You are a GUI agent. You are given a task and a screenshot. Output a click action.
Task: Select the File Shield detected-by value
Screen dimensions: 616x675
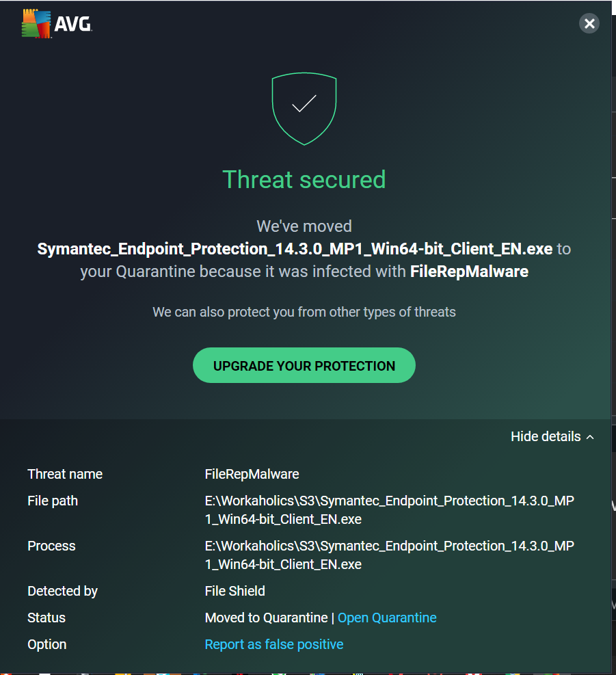[x=235, y=591]
